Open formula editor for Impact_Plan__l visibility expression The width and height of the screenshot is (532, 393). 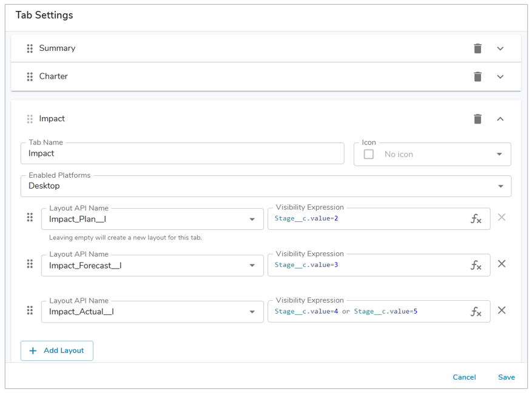(476, 219)
